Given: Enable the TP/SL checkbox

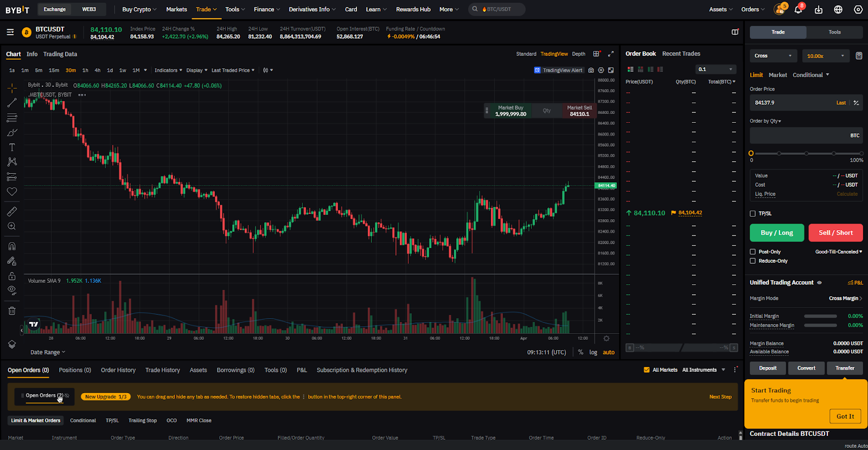Looking at the screenshot, I should 752,213.
